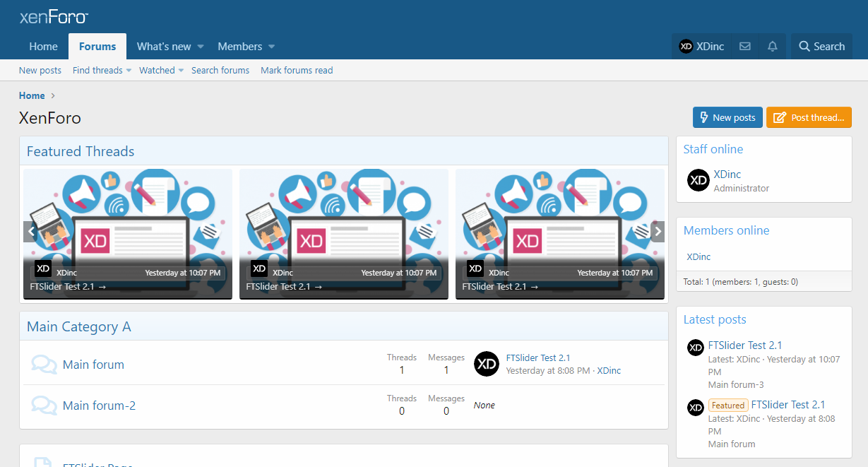Click XDinc avatar in Main forum row
868x467 pixels.
[487, 364]
